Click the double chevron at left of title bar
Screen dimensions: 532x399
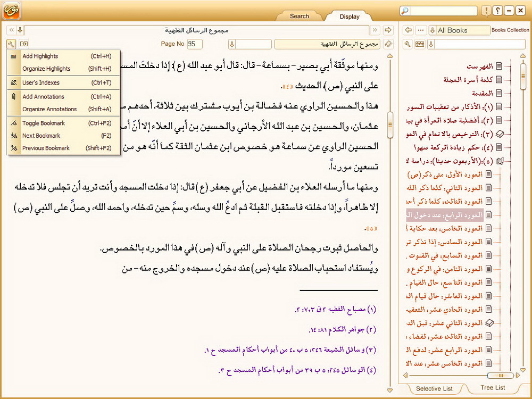[x=12, y=30]
